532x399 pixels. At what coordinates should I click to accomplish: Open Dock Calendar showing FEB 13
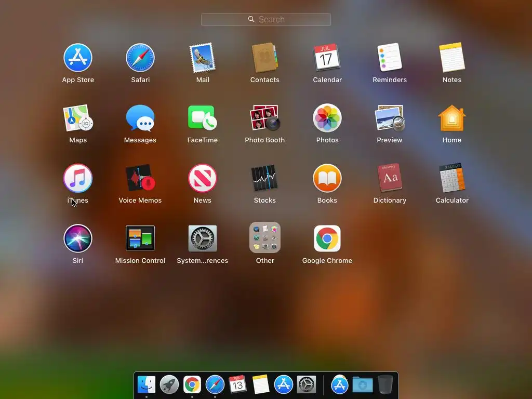click(237, 384)
